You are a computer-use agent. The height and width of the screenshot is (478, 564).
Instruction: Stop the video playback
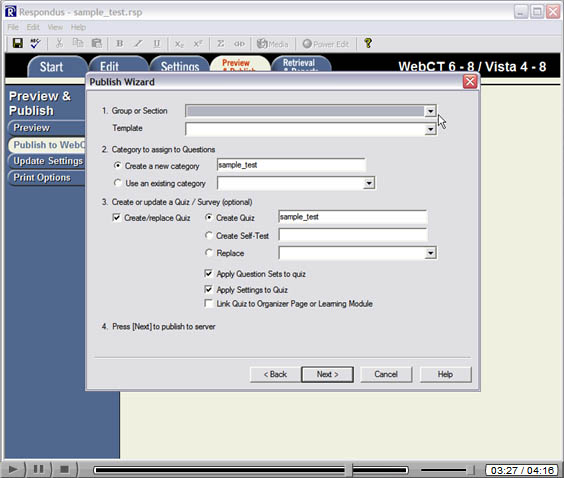pyautogui.click(x=64, y=469)
